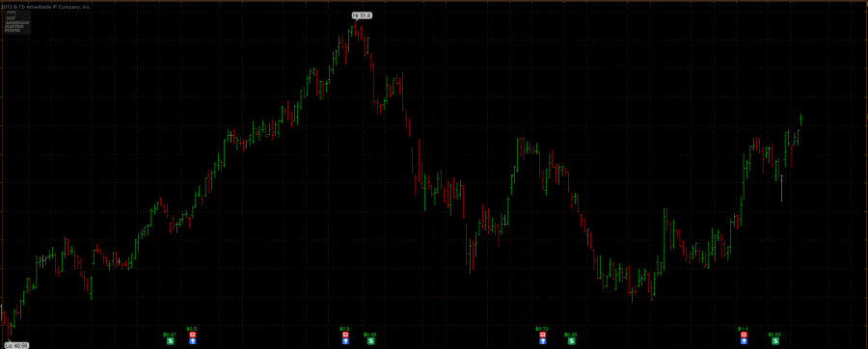The height and width of the screenshot is (349, 868).
Task: Click the $1.1 earnings estimate label
Action: click(744, 329)
